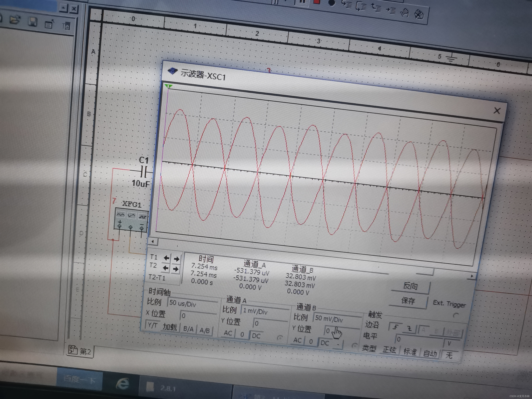This screenshot has height=399, width=532.
Task: Set Channel B coupling to 0
Action: pyautogui.click(x=311, y=341)
